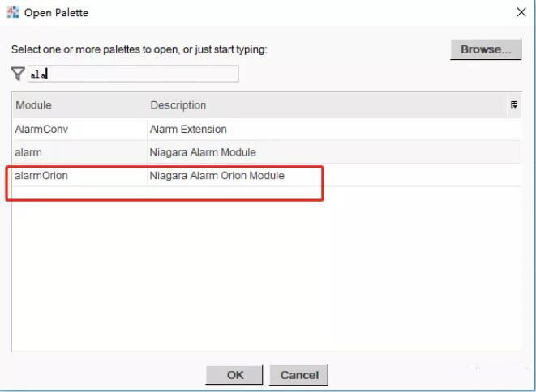Open the table options icon in header
Viewport: 536px width, 392px height.
point(514,104)
